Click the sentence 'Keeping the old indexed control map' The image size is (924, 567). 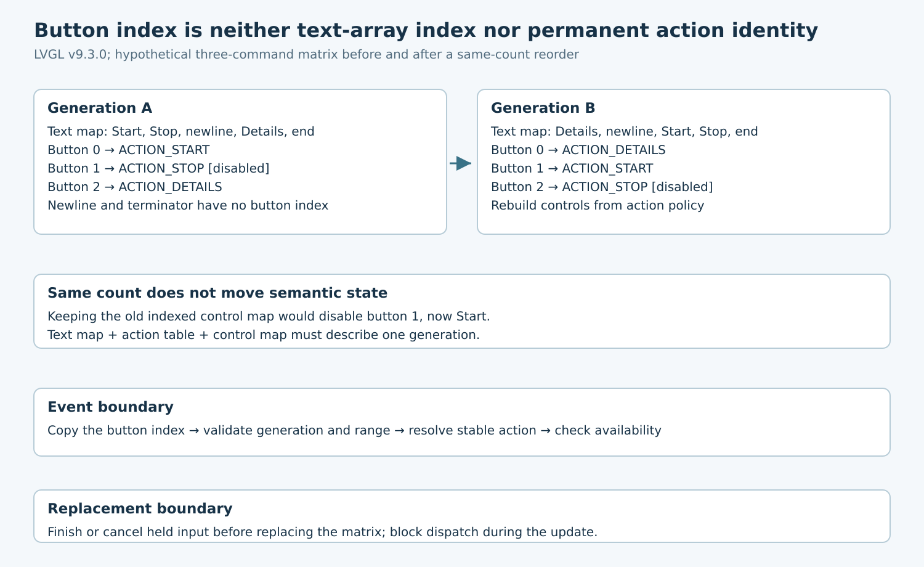coord(269,316)
